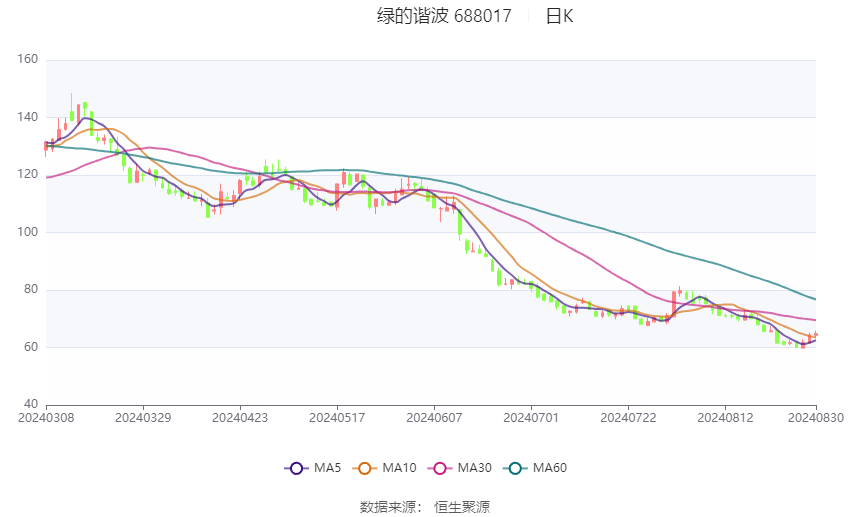The image size is (850, 517).
Task: Click the 20240812 date axis label
Action: [725, 418]
